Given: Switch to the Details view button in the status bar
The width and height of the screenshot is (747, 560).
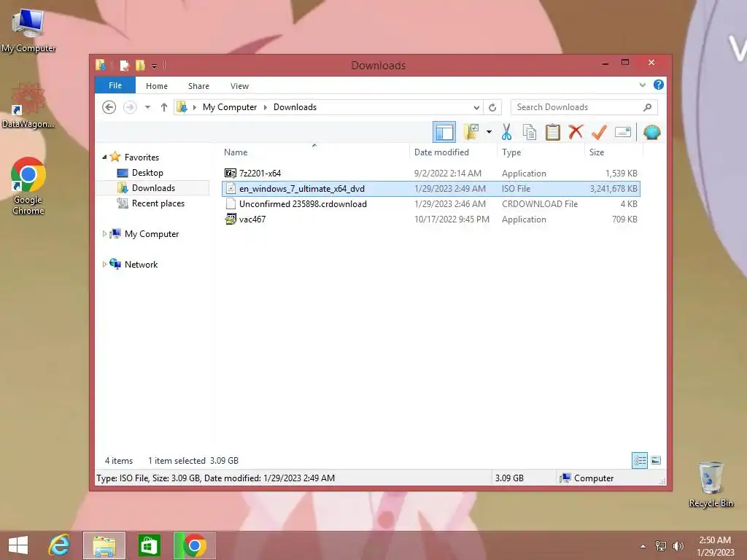Looking at the screenshot, I should [x=639, y=461].
